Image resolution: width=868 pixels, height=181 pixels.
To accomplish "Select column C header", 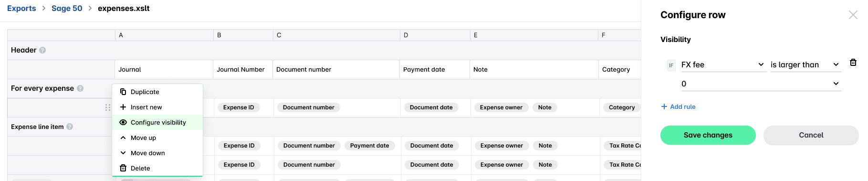I will coord(337,35).
